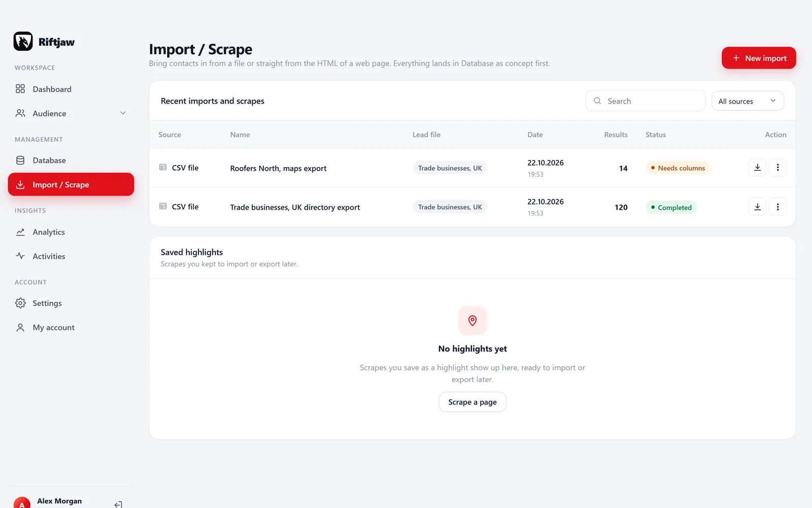This screenshot has height=508, width=812.
Task: Open Dashboard from the sidebar
Action: 71,89
